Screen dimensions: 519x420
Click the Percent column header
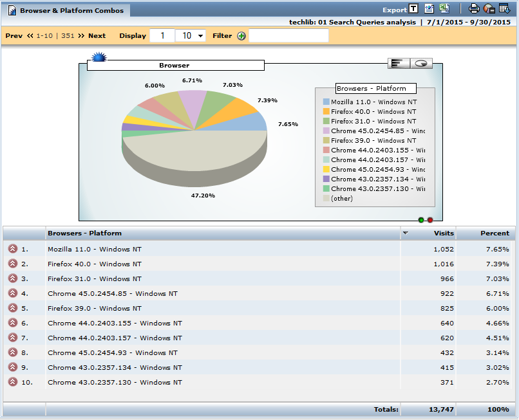495,233
